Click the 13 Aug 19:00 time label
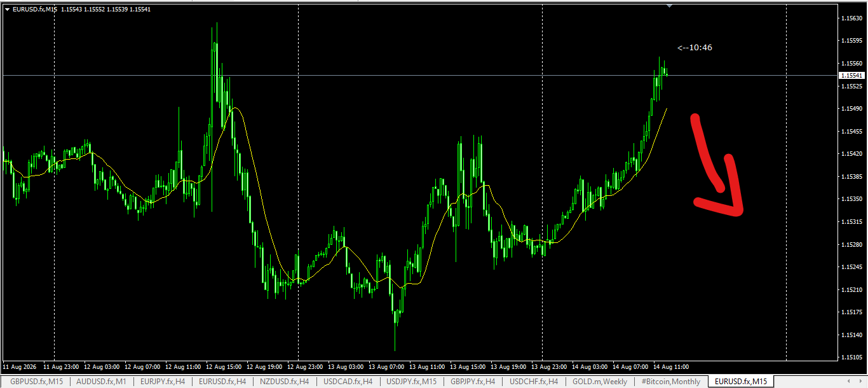 coord(508,367)
